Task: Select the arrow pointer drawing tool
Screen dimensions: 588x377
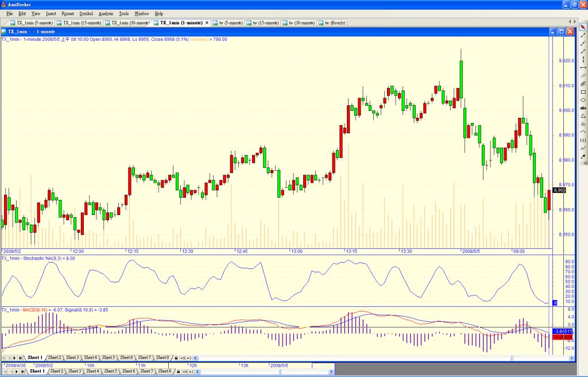Action: point(583,27)
